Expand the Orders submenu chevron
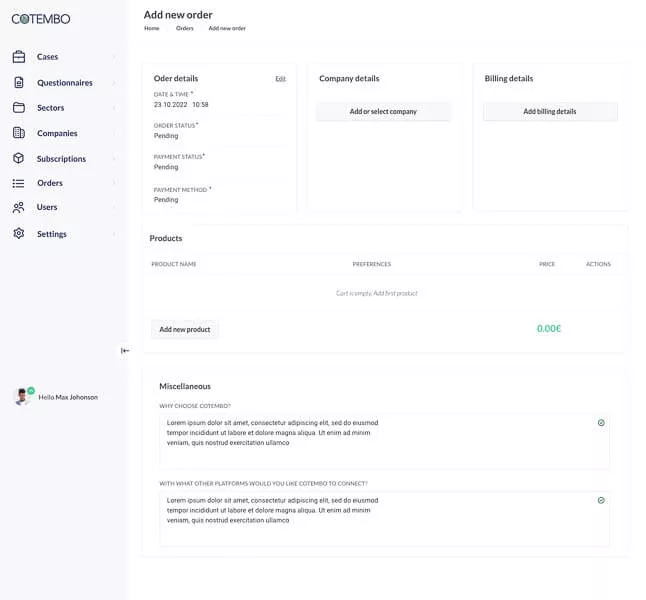The width and height of the screenshot is (646, 600). pyautogui.click(x=114, y=183)
